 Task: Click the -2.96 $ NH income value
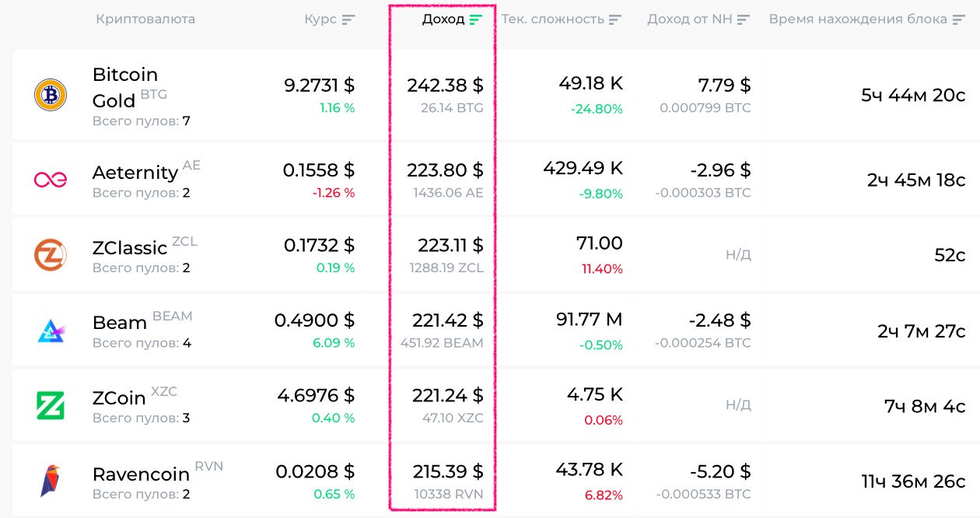[719, 170]
